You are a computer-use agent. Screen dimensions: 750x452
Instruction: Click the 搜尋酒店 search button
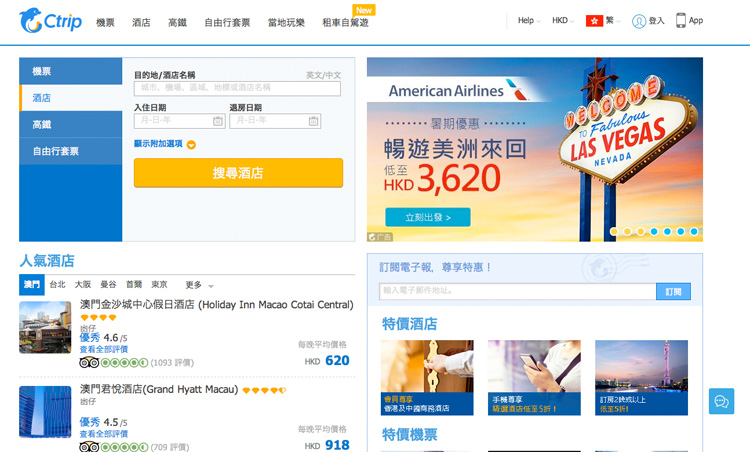pyautogui.click(x=238, y=173)
